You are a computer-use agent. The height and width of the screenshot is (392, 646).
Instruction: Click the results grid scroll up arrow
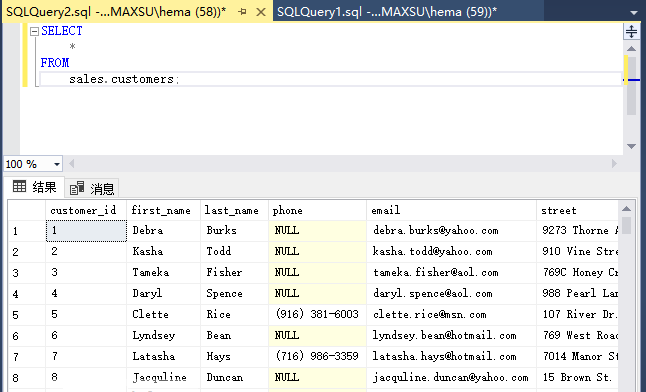pyautogui.click(x=627, y=209)
